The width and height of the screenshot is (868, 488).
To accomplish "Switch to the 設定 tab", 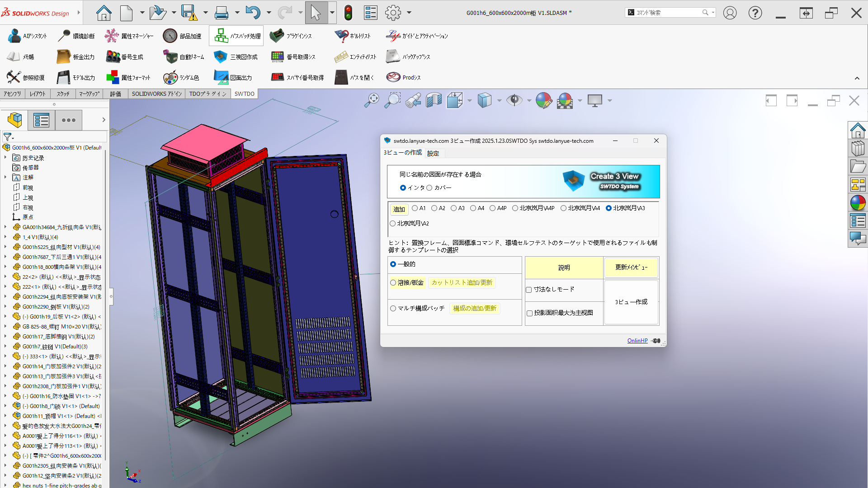I will point(433,154).
